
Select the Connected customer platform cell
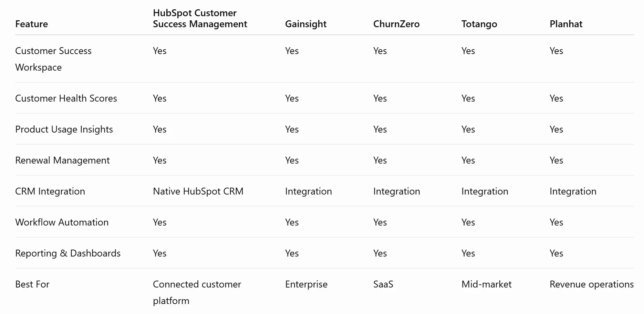(197, 292)
